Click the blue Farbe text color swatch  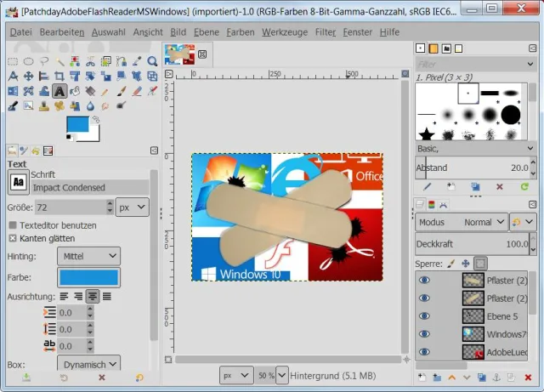[x=89, y=277]
